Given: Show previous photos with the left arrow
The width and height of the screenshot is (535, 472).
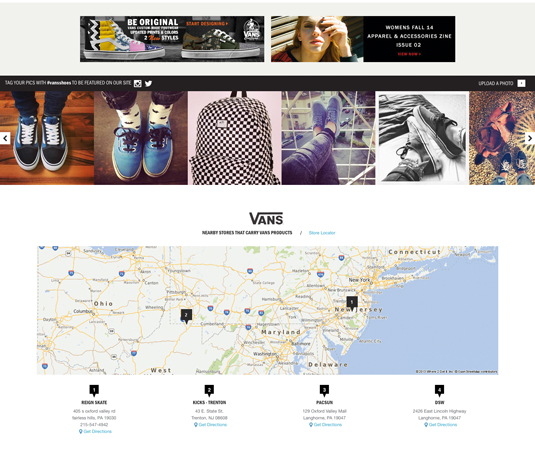Looking at the screenshot, I should click(5, 138).
